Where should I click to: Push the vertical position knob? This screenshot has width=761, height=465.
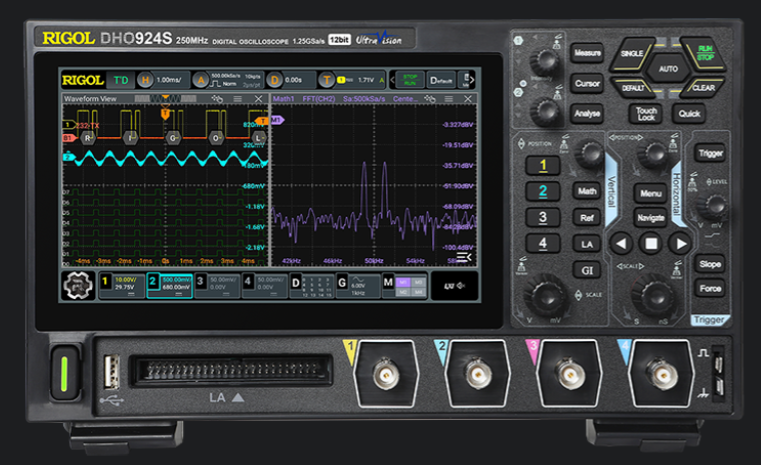pos(589,154)
